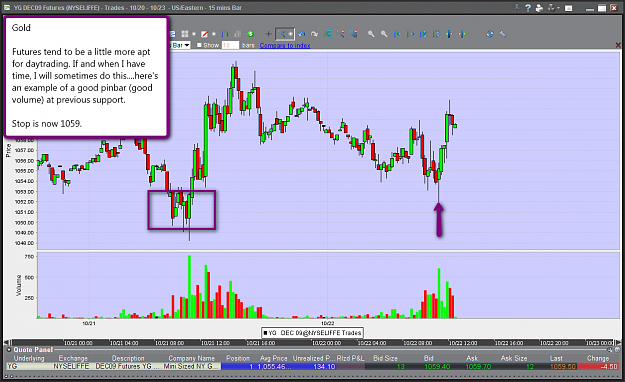Click the left arrow of the time scrollbar
Image resolution: width=625 pixels, height=382 pixels.
[5, 343]
